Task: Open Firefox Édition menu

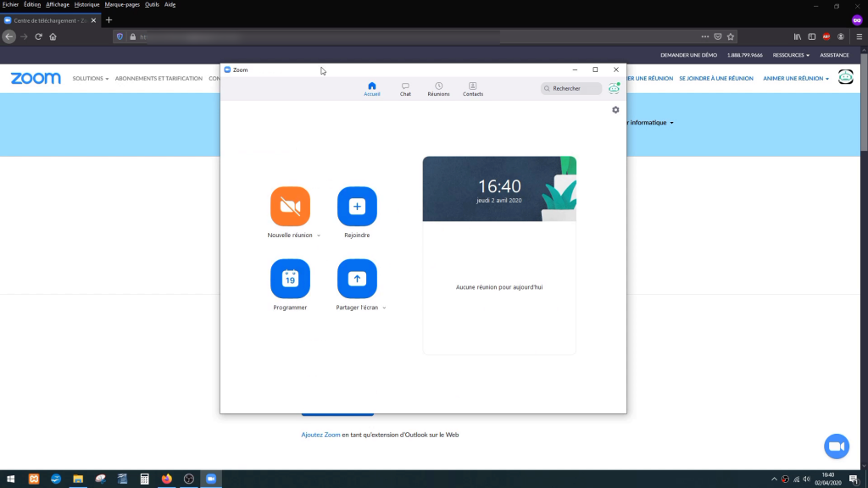Action: coord(32,4)
